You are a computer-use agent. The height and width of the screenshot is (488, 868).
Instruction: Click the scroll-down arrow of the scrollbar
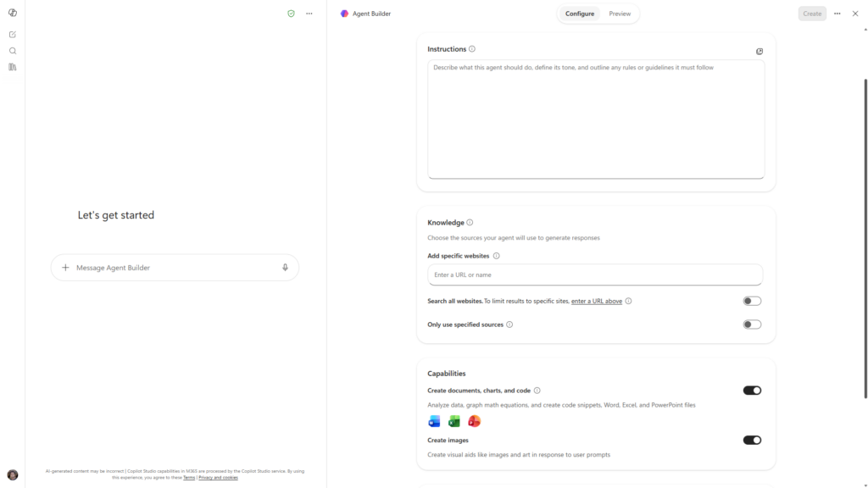tap(865, 485)
